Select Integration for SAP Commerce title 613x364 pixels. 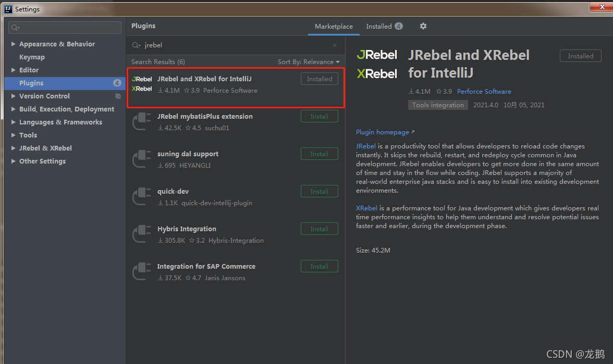206,267
